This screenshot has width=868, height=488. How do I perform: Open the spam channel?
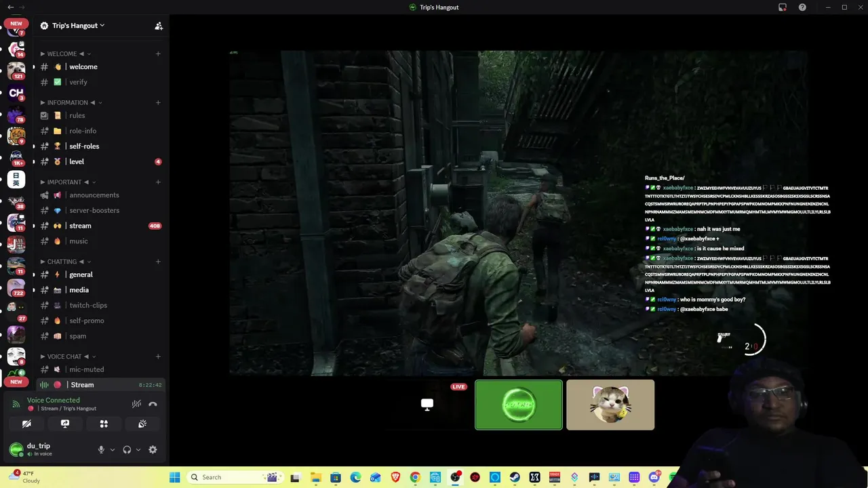point(101,336)
